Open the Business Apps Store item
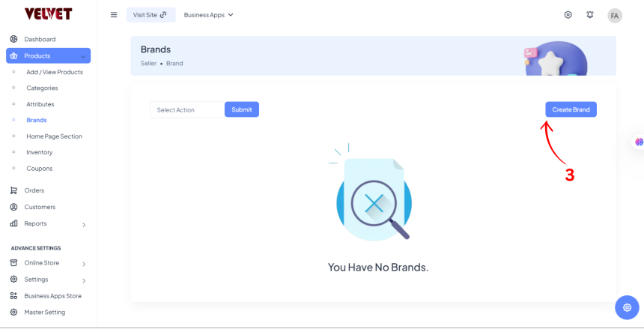644x329 pixels. (x=52, y=296)
